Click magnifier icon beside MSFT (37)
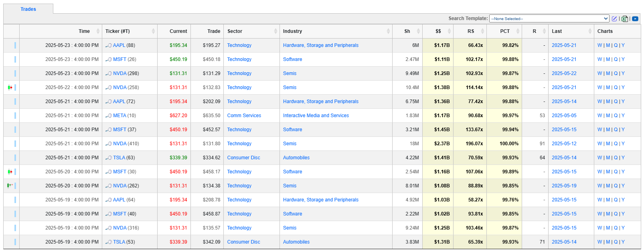Image resolution: width=644 pixels, height=252 pixels. click(x=109, y=130)
